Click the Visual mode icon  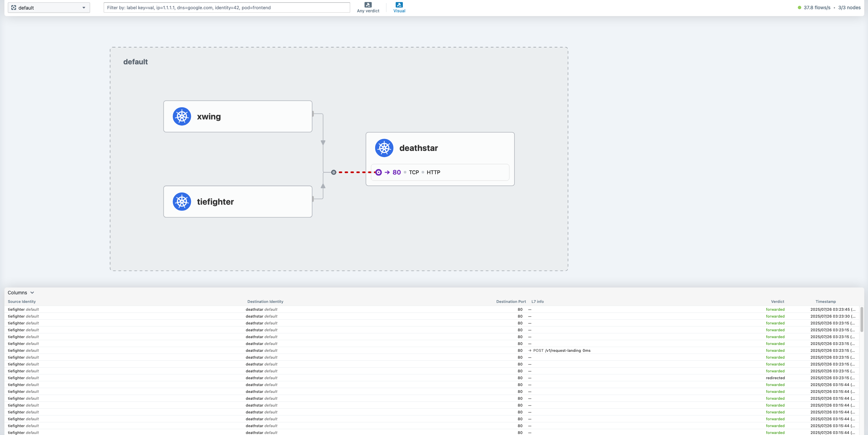click(399, 5)
